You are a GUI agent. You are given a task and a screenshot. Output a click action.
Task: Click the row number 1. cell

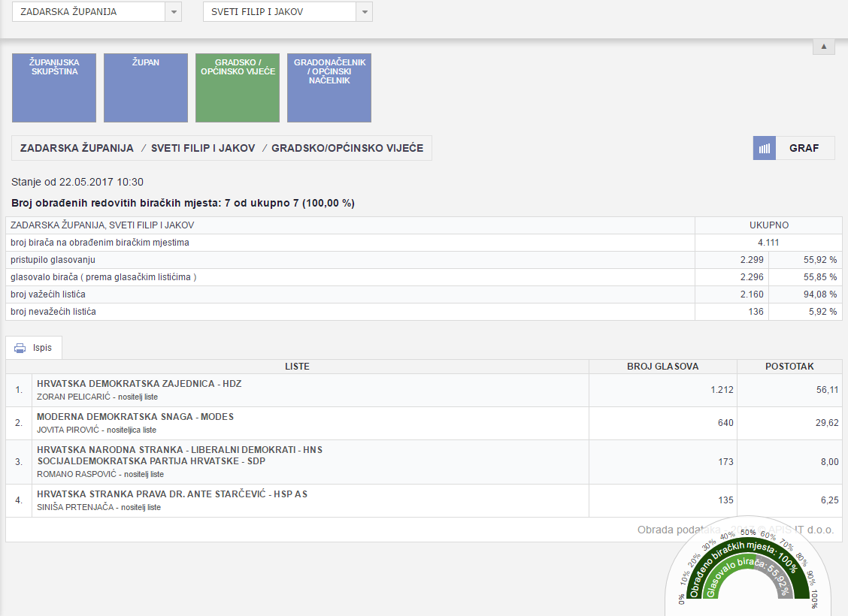coord(19,390)
